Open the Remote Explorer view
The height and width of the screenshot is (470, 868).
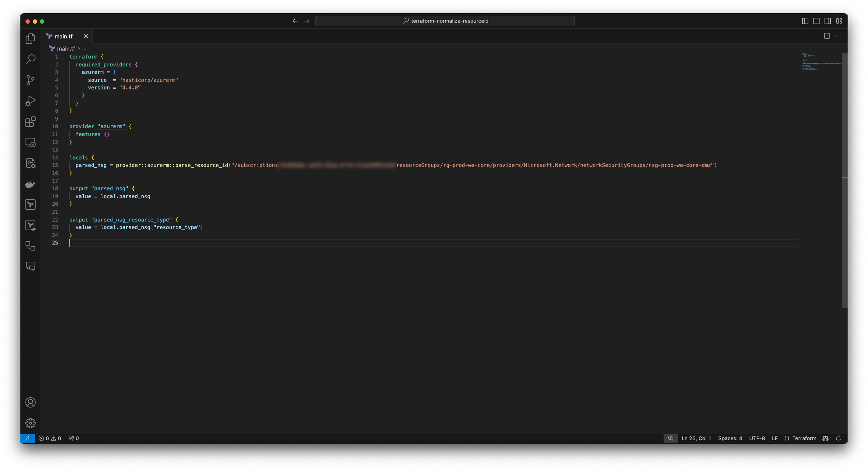pyautogui.click(x=30, y=142)
